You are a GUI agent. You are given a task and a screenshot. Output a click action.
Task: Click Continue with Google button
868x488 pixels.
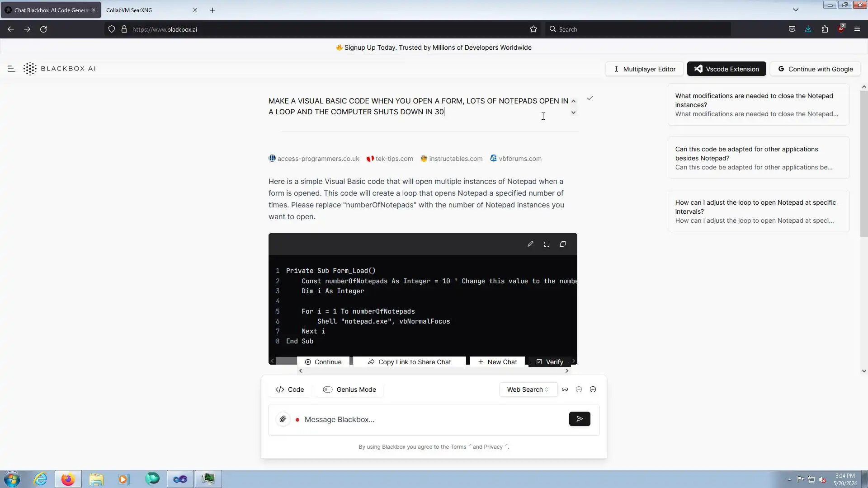pos(815,69)
